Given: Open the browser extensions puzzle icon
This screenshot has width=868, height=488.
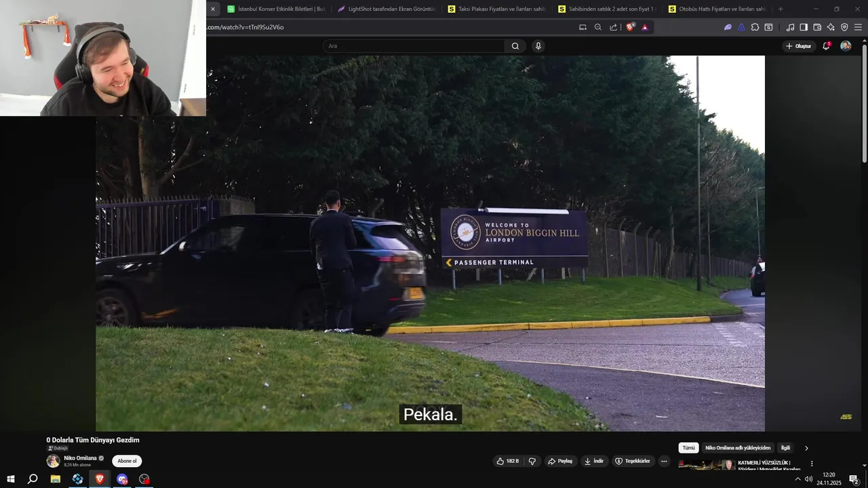Looking at the screenshot, I should [x=755, y=27].
